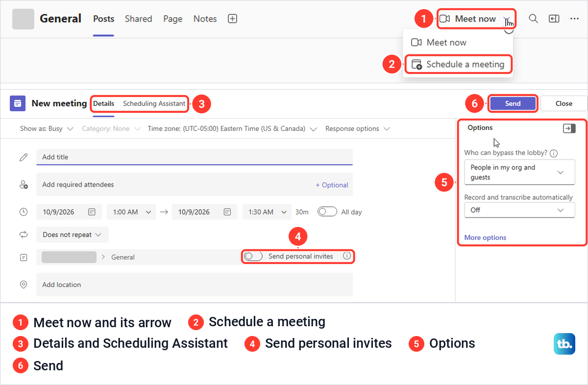588x385 pixels.
Task: Open the 1:00 AM start time dropdown
Action: [x=131, y=212]
